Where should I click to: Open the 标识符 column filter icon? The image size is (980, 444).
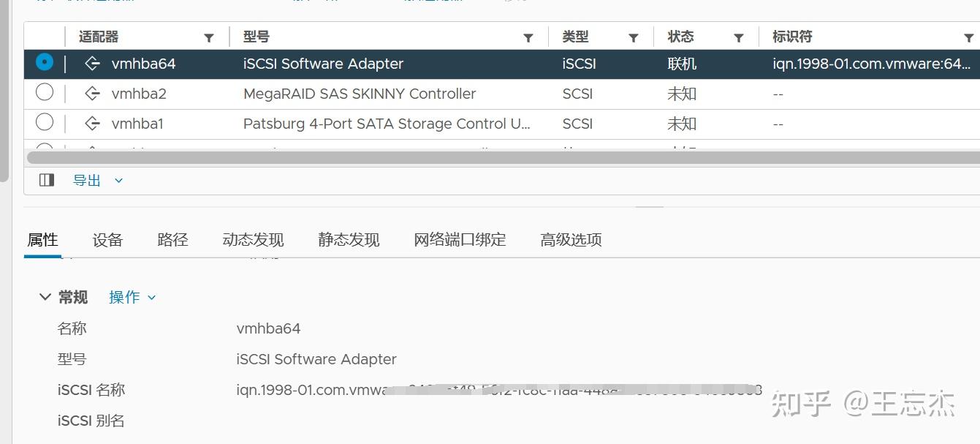click(x=968, y=36)
